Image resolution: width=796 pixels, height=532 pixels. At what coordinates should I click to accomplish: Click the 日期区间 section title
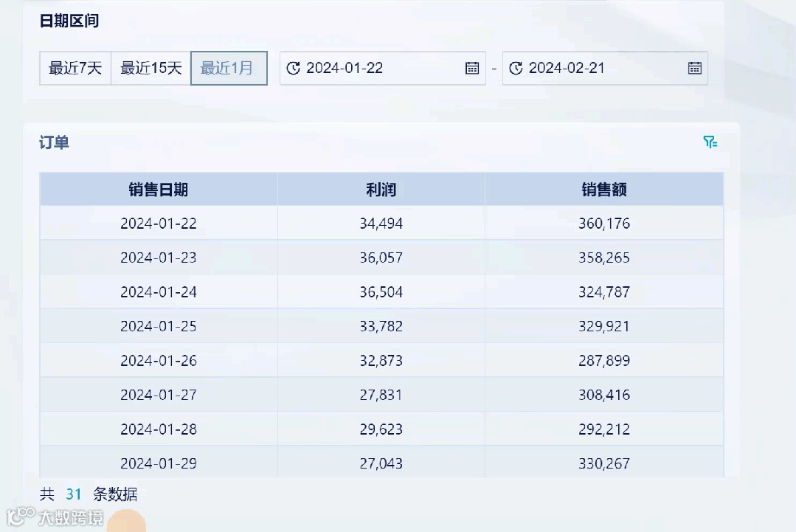(69, 21)
